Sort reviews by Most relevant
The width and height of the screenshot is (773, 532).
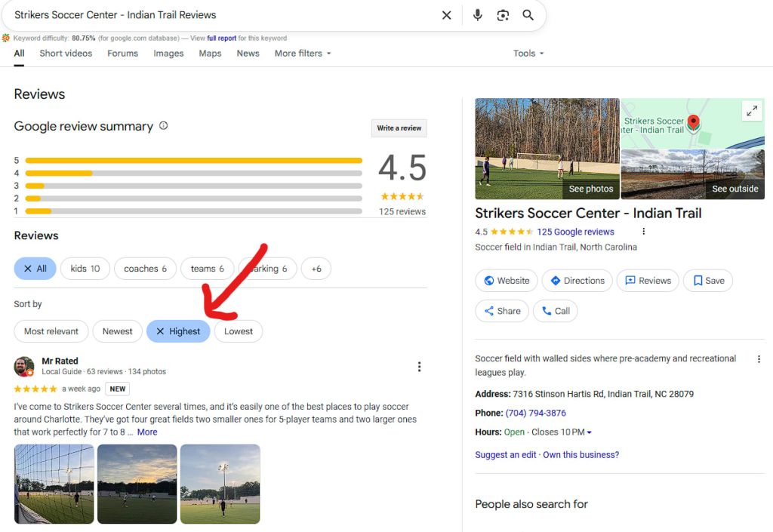point(51,331)
